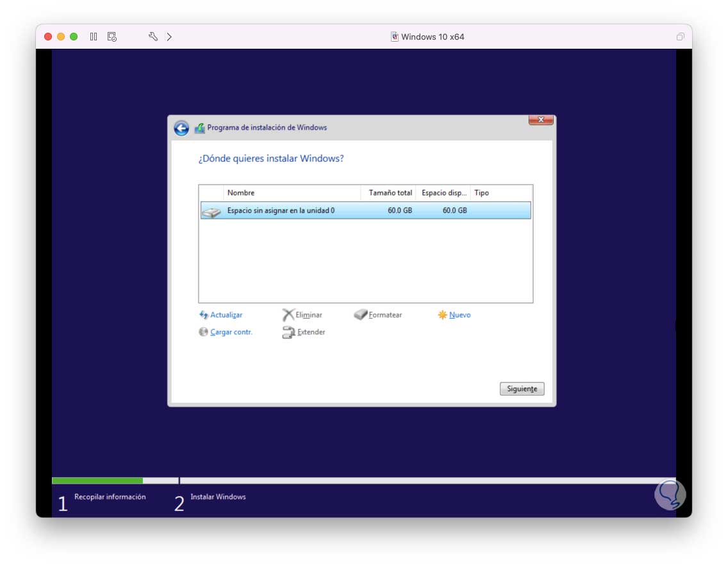Click the '¿Dónde quieres instalar Windows?' heading
The width and height of the screenshot is (728, 565).
pos(271,158)
